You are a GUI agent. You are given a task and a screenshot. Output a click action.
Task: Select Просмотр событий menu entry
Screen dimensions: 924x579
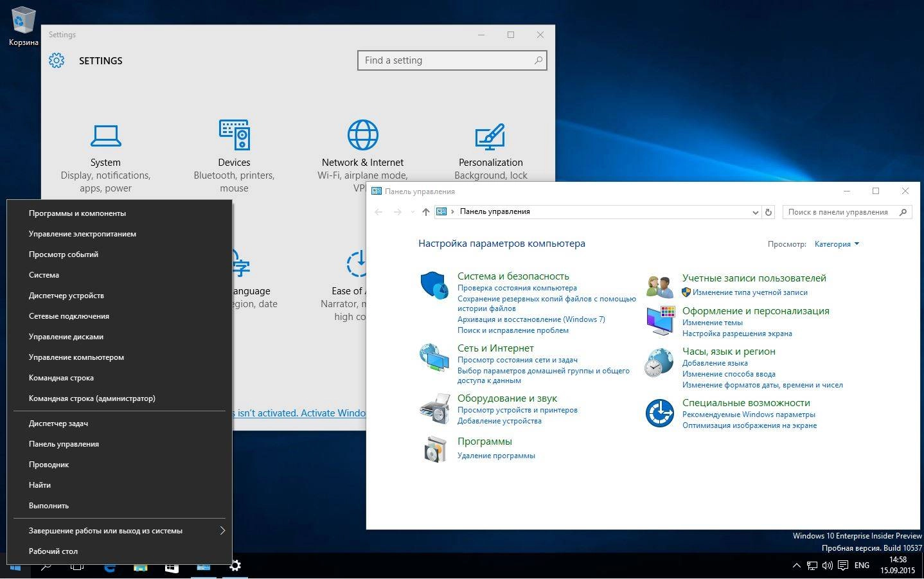click(119, 254)
